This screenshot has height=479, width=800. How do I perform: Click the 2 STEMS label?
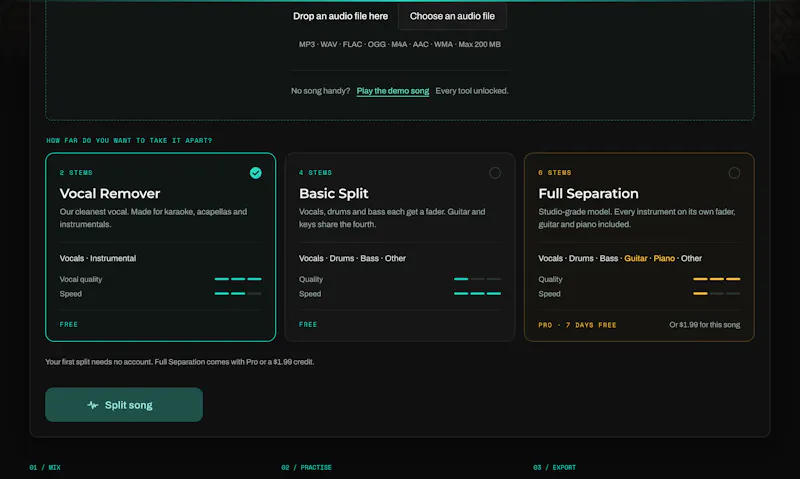coord(76,172)
